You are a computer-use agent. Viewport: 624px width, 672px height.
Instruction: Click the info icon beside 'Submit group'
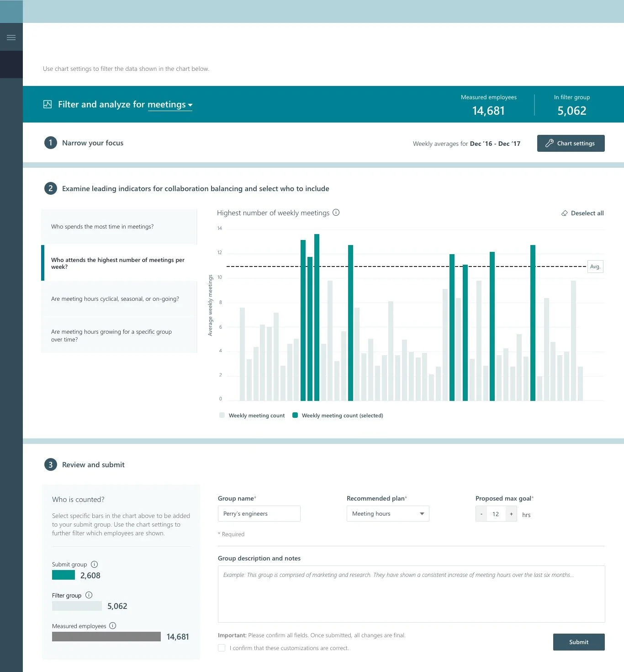[95, 564]
